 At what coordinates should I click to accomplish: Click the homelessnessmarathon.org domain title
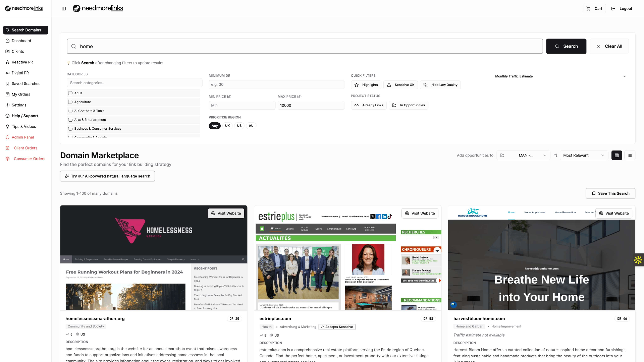point(95,319)
